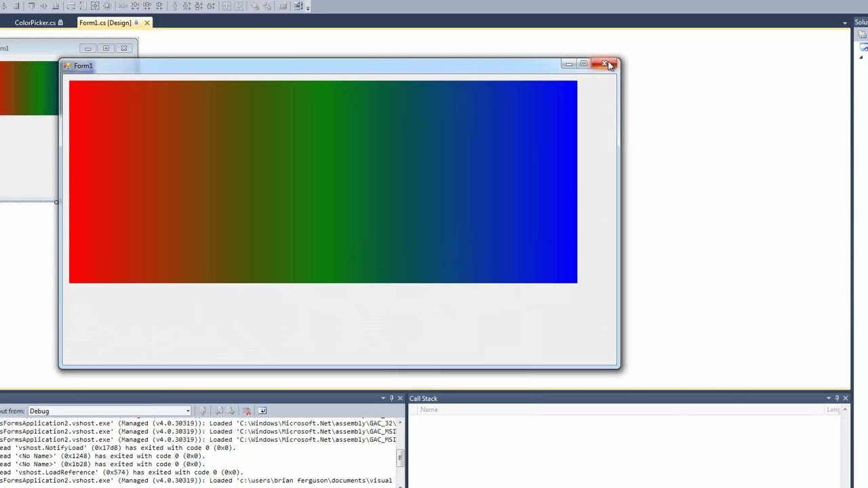Open the Output panel window position menu arrow

[x=383, y=398]
